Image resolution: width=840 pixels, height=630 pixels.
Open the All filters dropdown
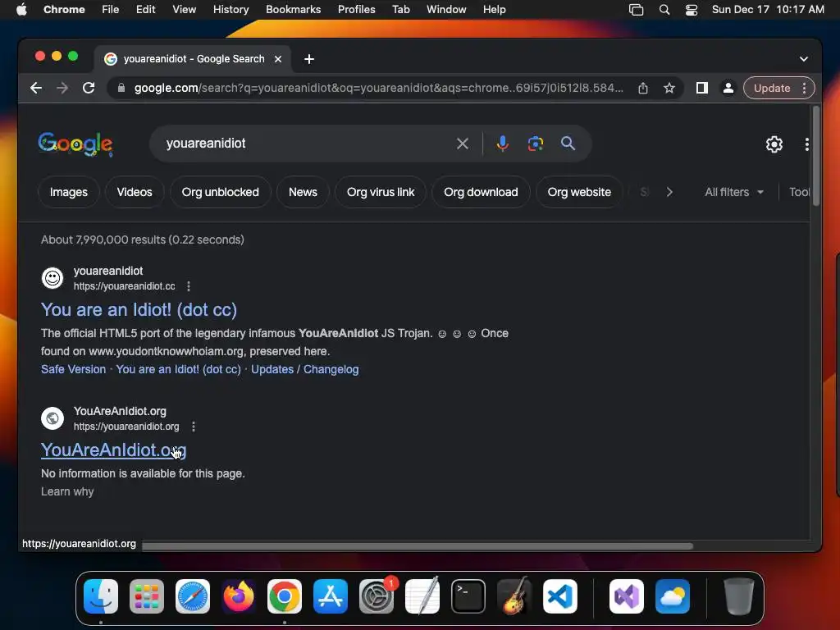[x=734, y=192]
